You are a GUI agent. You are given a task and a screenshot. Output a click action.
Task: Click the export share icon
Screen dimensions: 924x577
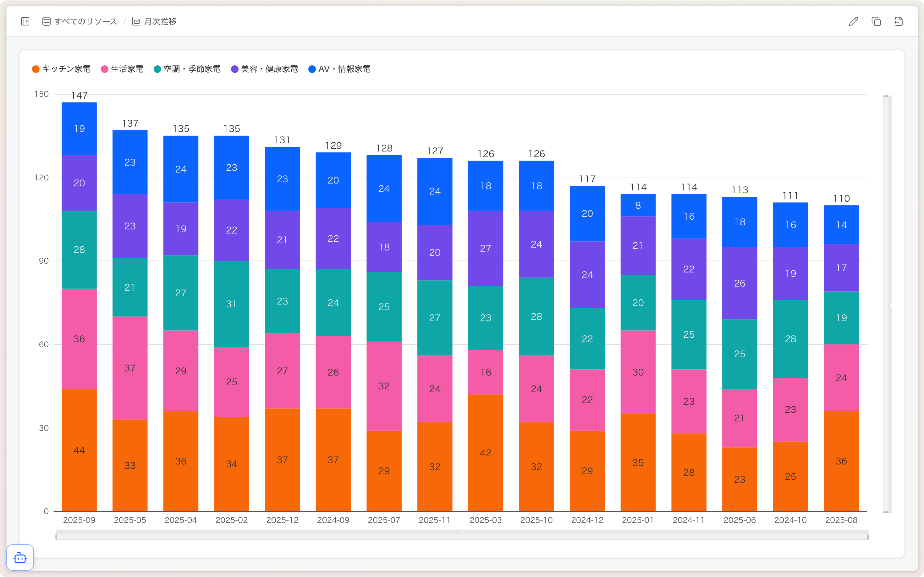point(899,21)
